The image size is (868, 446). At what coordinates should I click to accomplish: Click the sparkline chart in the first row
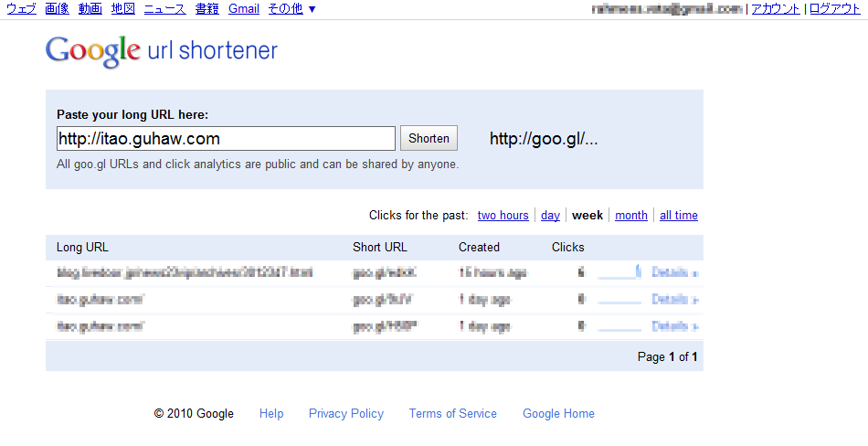619,272
